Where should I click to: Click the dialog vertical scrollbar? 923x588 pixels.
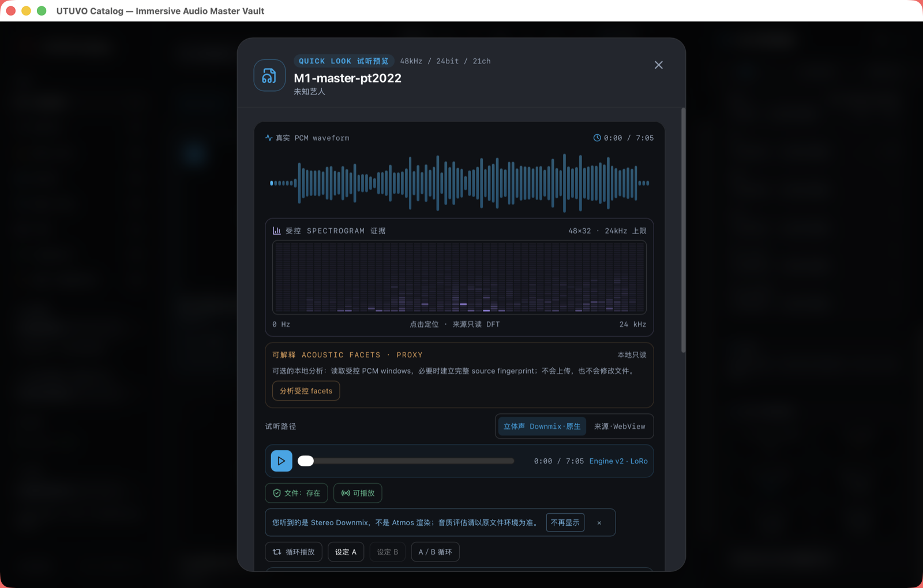[x=683, y=230]
